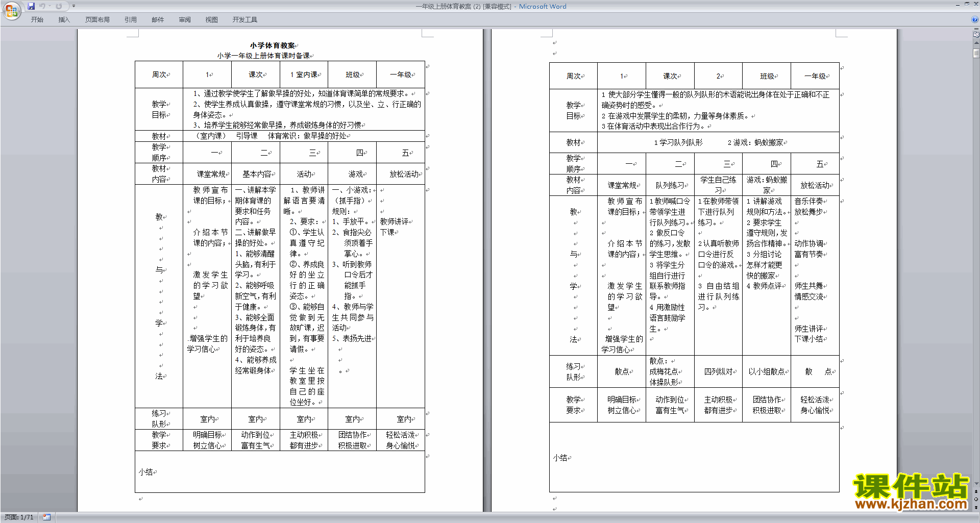The height and width of the screenshot is (523, 980).
Task: Open the 开发工具 ribbon tab
Action: [245, 19]
